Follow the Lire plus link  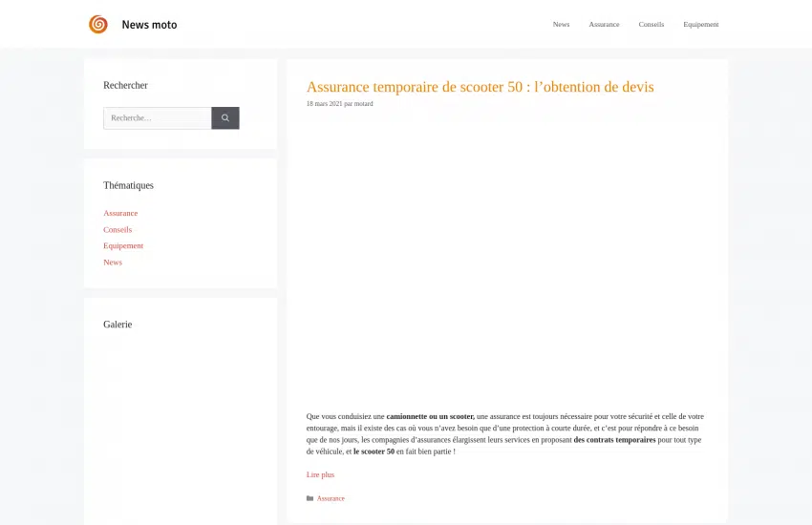320,474
